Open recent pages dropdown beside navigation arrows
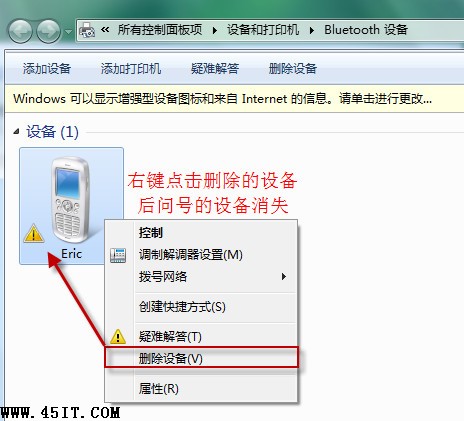 pyautogui.click(x=68, y=32)
